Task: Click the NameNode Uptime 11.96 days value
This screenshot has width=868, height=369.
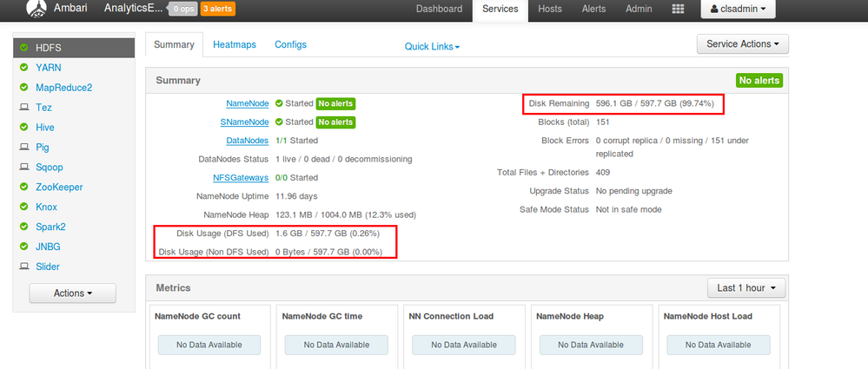Action: click(x=296, y=196)
